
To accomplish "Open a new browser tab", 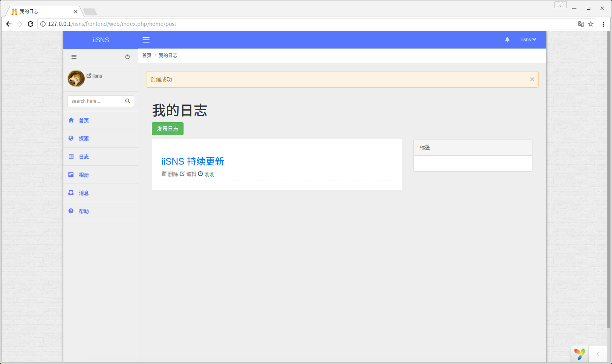I will [90, 12].
